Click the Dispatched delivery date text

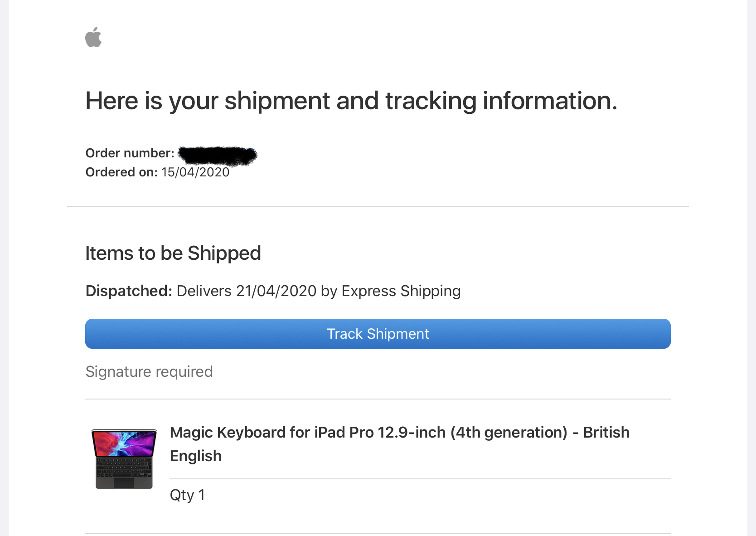[318, 291]
